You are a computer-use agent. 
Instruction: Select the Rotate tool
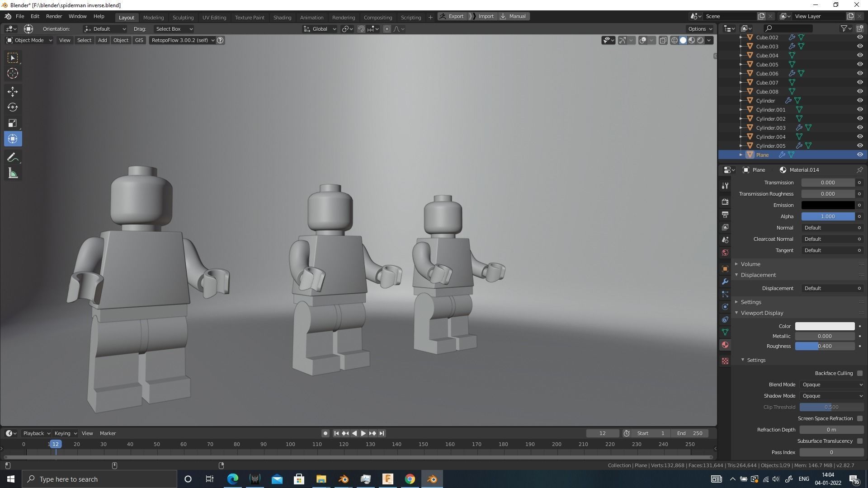pos(13,107)
